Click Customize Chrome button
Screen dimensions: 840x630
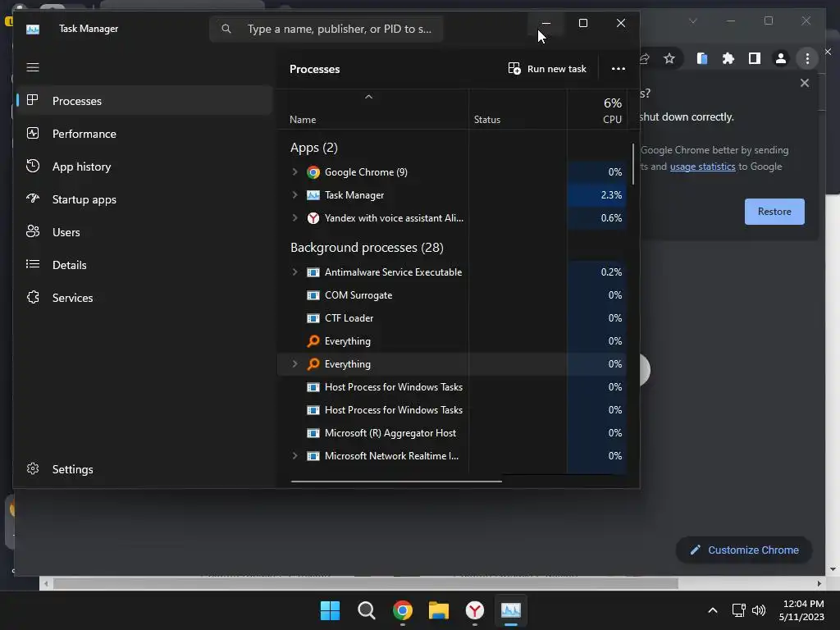tap(744, 550)
